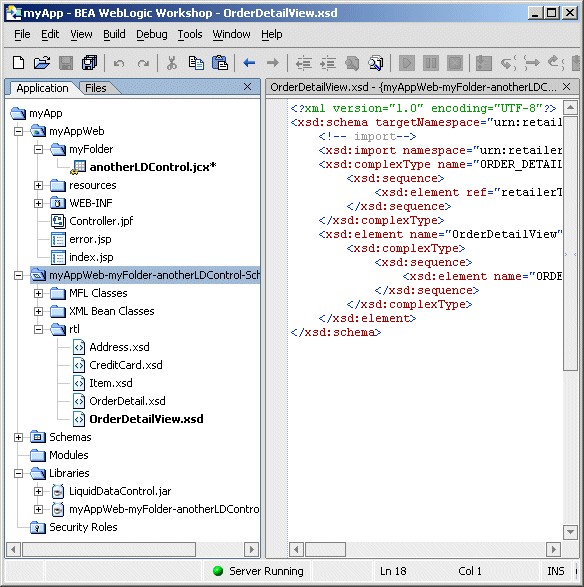Click the Pause debug icon

click(431, 63)
